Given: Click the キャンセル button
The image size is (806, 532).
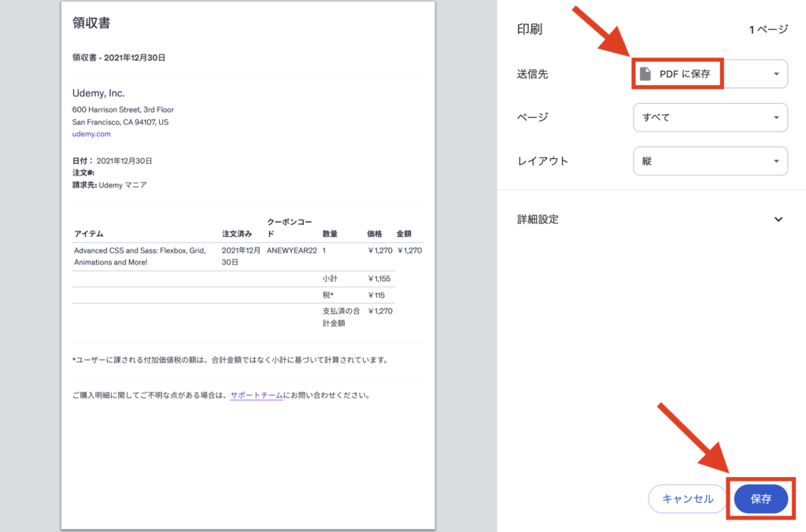Looking at the screenshot, I should point(687,499).
